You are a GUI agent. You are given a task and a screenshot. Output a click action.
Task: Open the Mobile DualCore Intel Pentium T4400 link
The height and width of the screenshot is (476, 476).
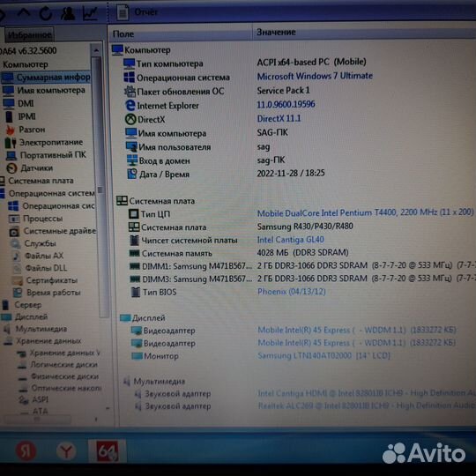(x=365, y=212)
